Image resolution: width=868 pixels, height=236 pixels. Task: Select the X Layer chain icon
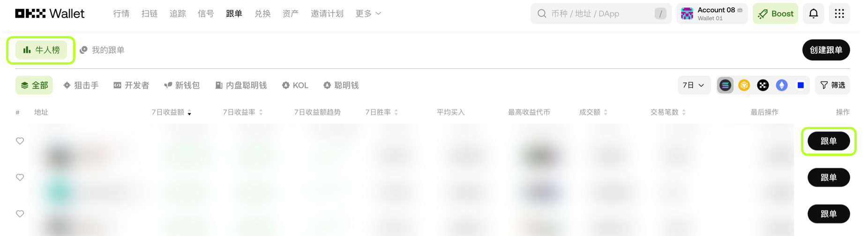pyautogui.click(x=763, y=85)
